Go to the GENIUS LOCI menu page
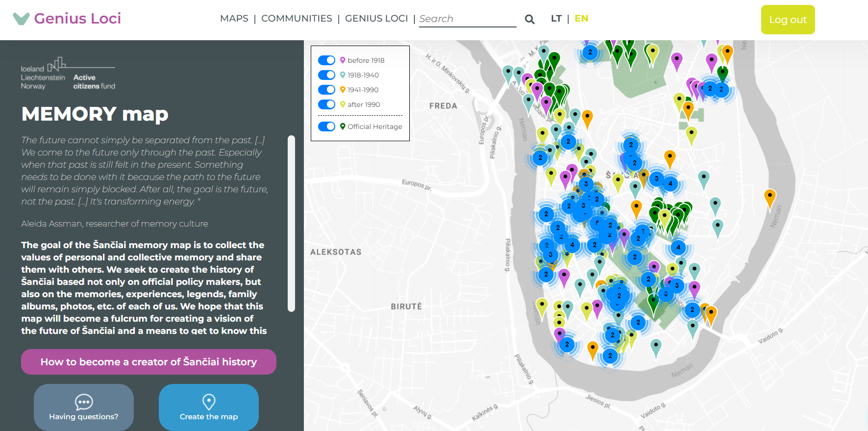868x431 pixels. click(376, 19)
